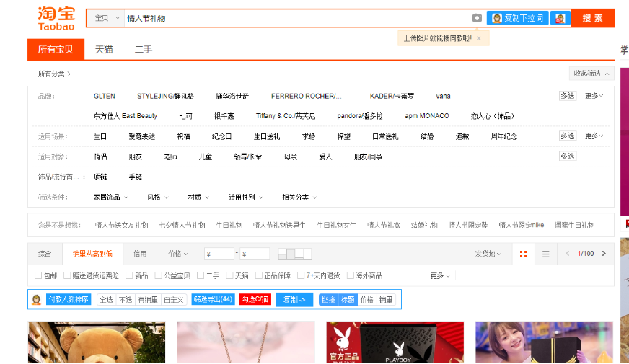Screen dimensions: 629x364
Task: Click maximum price input field
Action: (255, 254)
